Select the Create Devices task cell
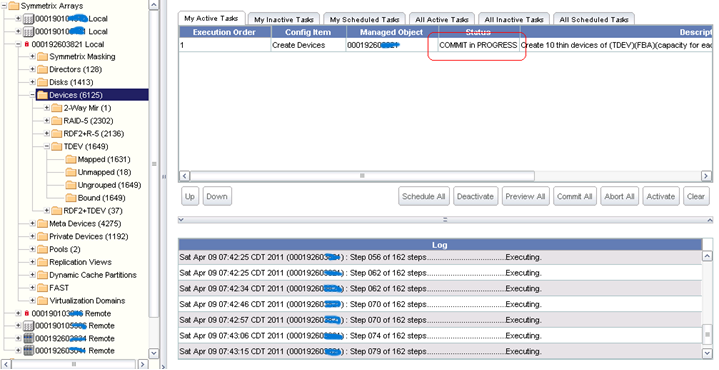719x370 pixels. (308, 45)
